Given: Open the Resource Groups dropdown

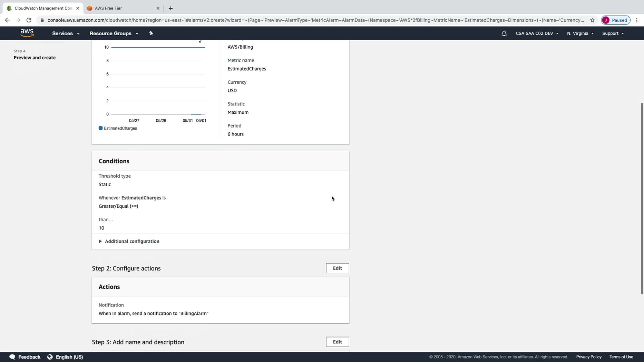Looking at the screenshot, I should click(x=114, y=33).
